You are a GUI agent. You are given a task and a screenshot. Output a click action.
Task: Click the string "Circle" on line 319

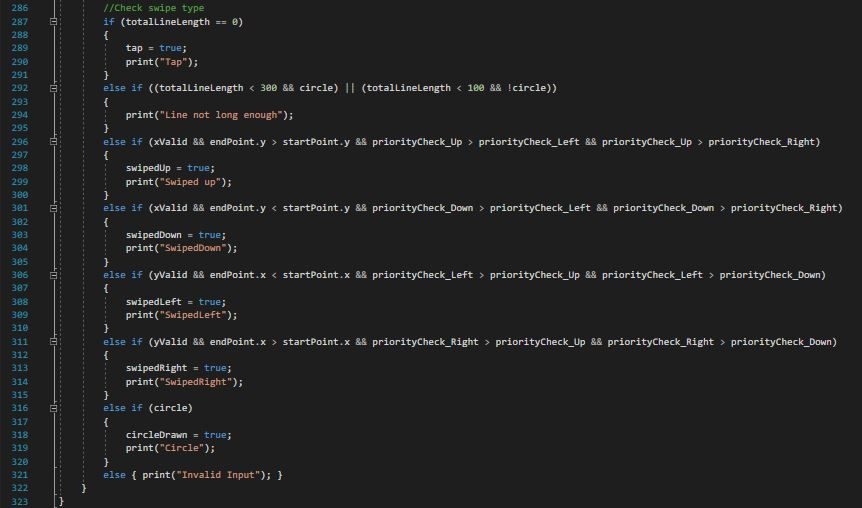[x=181, y=448]
